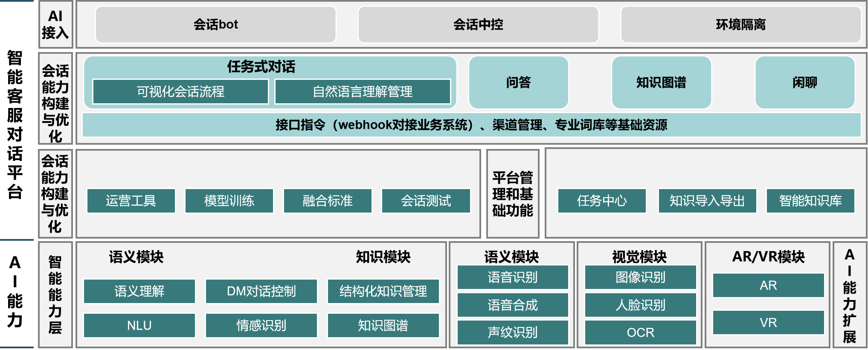The image size is (868, 350).
Task: Select the 语音识别 block
Action: (x=513, y=277)
